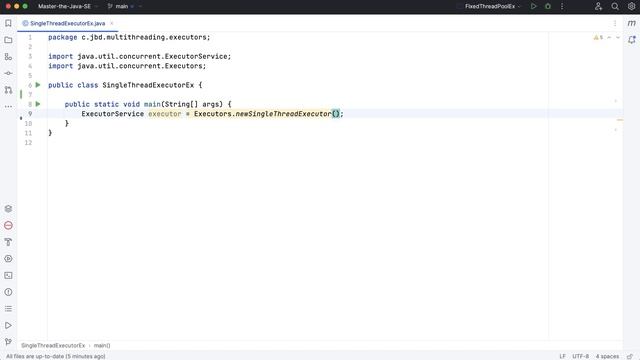Open the editor tabs options menu
This screenshot has height=360, width=640.
pyautogui.click(x=615, y=23)
